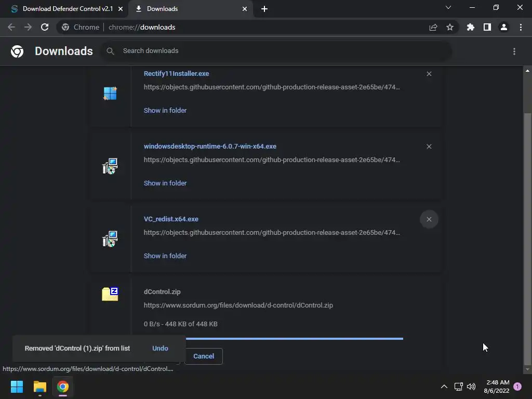Select the Downloads tab
Image resolution: width=532 pixels, height=399 pixels.
[190, 9]
